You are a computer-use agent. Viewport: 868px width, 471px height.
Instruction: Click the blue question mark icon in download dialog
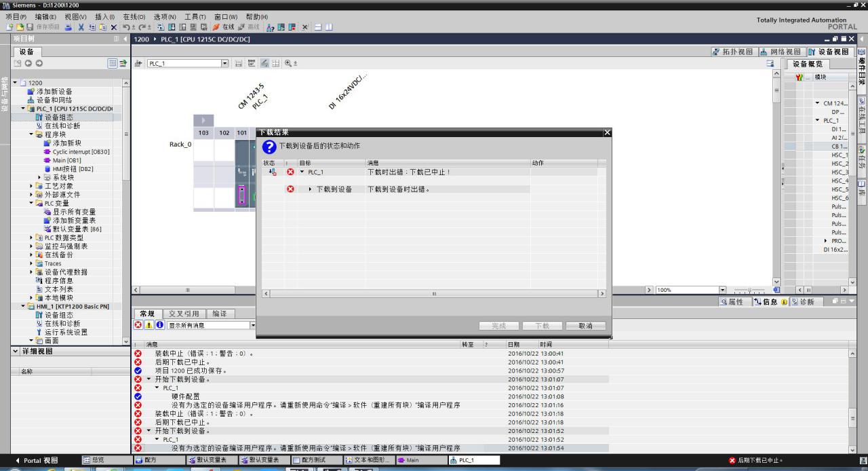click(269, 147)
